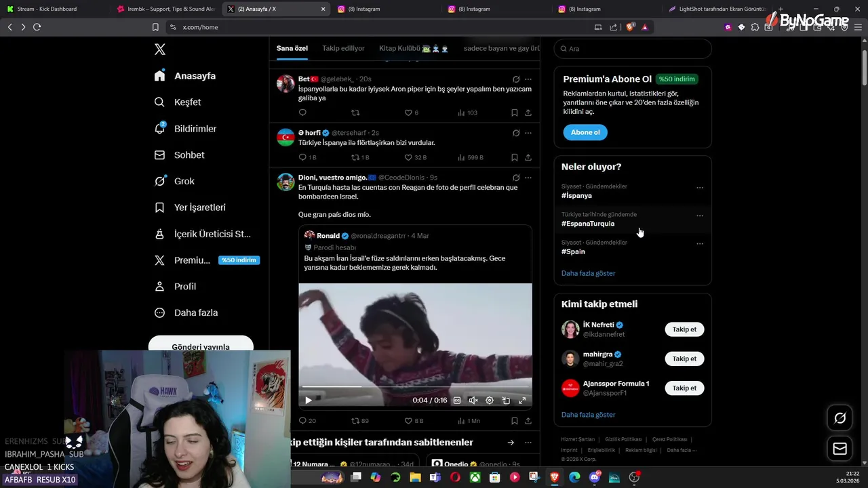This screenshot has width=868, height=488.
Task: Open Daha fazla sidebar menu
Action: click(186, 313)
